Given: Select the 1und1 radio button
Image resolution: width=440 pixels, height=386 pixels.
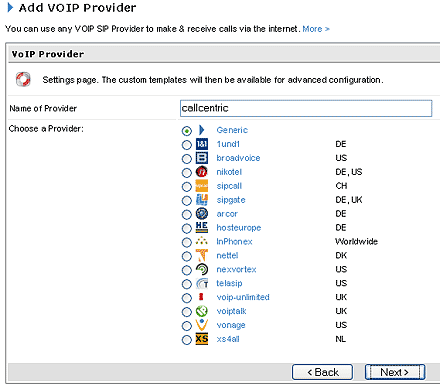Looking at the screenshot, I should click(187, 145).
